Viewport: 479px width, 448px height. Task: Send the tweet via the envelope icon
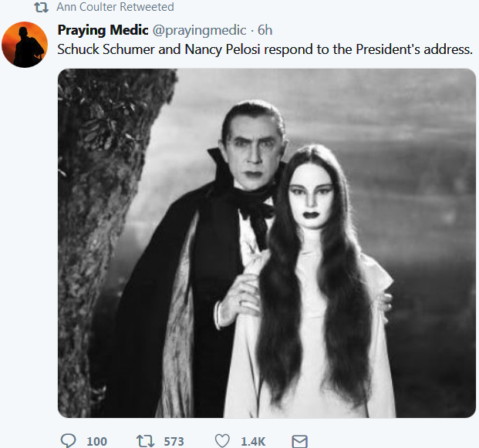(300, 441)
